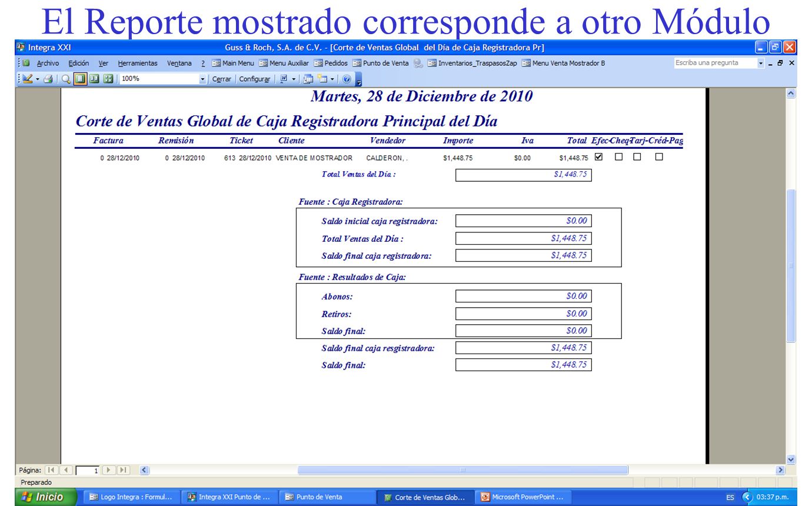
Task: Switch to Corte de Ventas Glob taskbar item
Action: [x=424, y=497]
